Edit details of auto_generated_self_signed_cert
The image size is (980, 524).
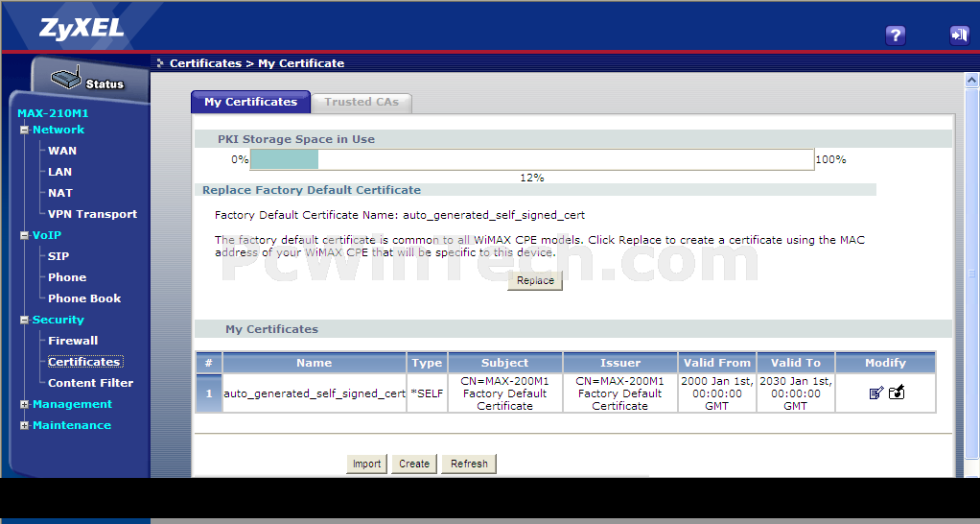pos(876,393)
